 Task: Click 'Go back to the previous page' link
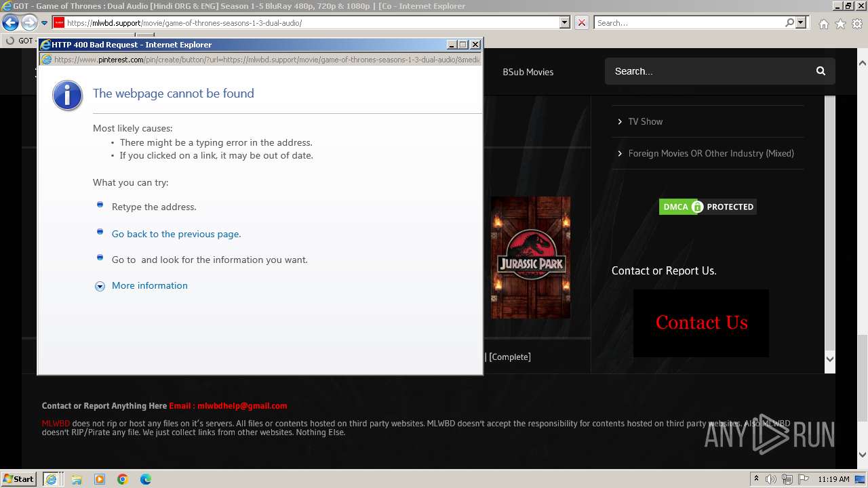[176, 234]
